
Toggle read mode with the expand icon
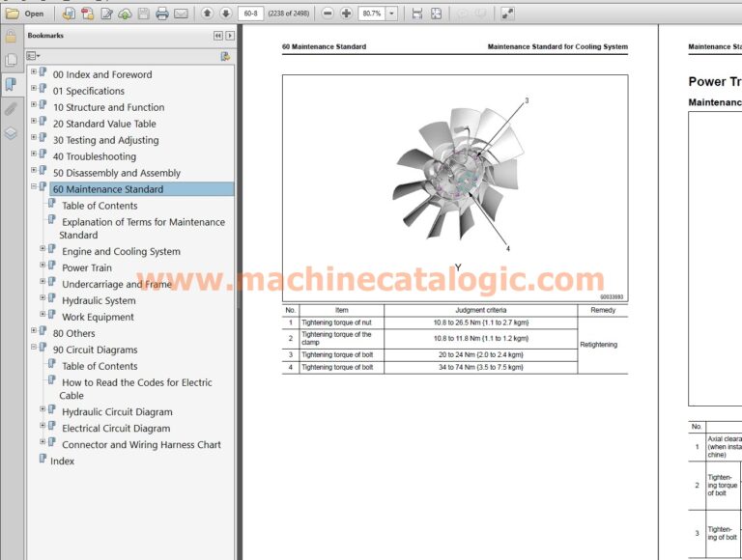pos(507,14)
